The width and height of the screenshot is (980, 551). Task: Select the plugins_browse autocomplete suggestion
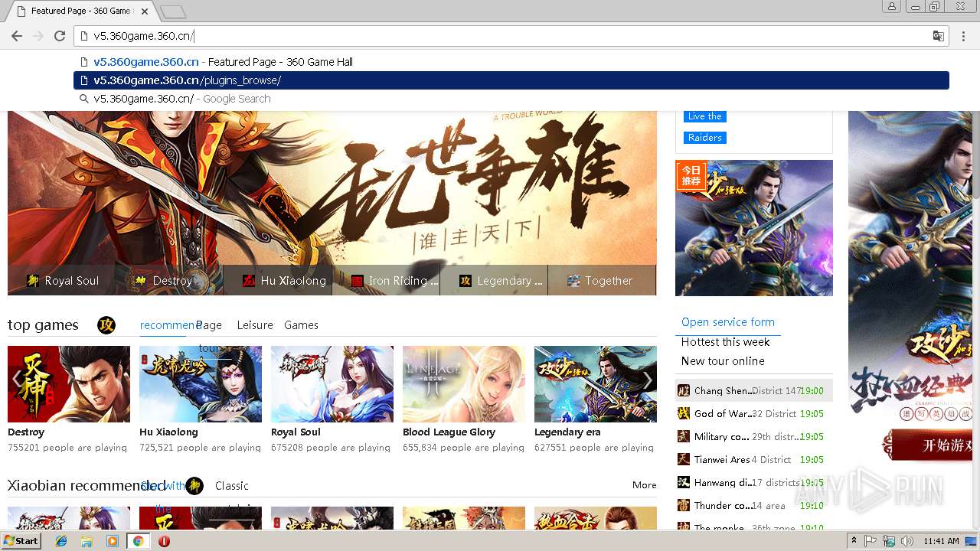tap(511, 80)
